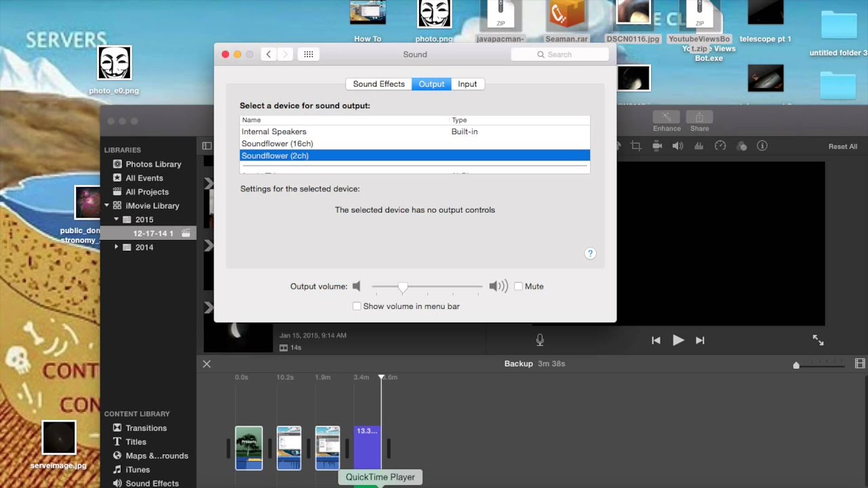
Task: Toggle the Mute checkbox
Action: tap(518, 286)
